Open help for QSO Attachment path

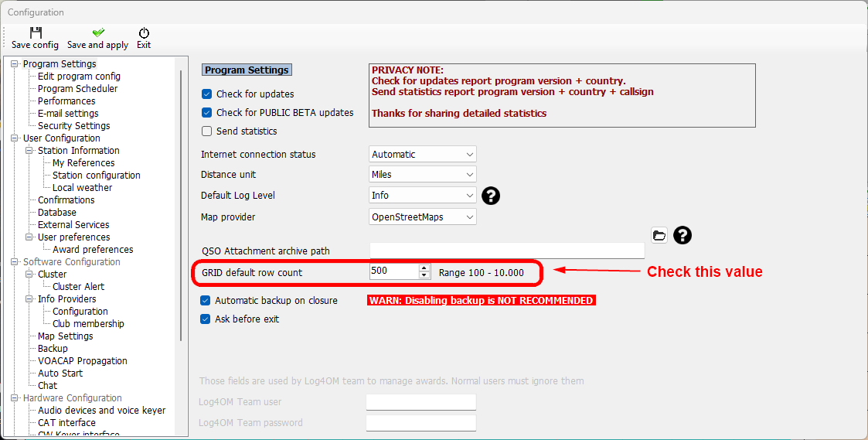682,235
